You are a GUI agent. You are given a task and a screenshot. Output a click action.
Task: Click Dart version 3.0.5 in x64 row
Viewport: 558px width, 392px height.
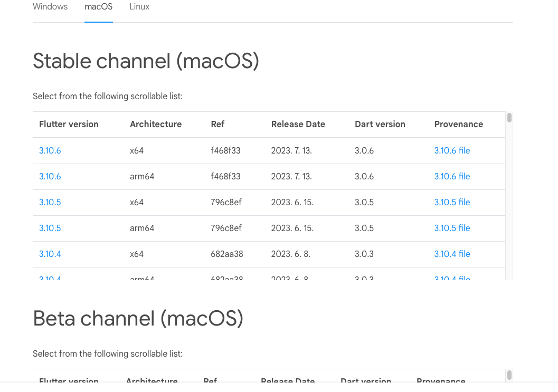click(364, 203)
